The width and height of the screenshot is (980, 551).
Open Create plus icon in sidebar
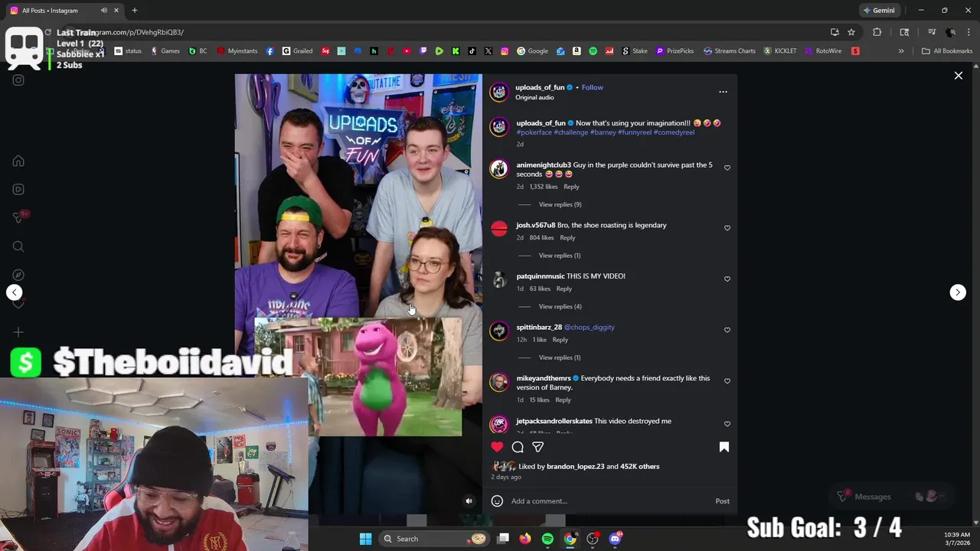18,332
